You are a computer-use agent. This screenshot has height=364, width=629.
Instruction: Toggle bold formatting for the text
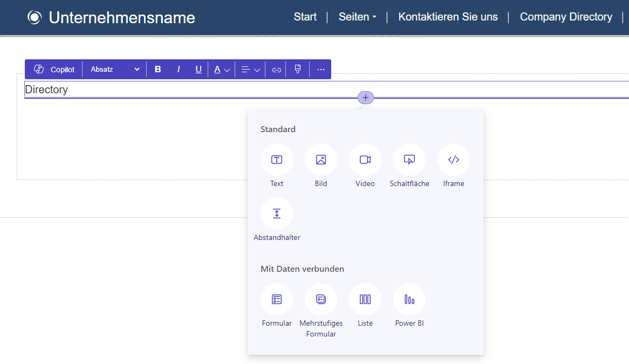tap(158, 69)
